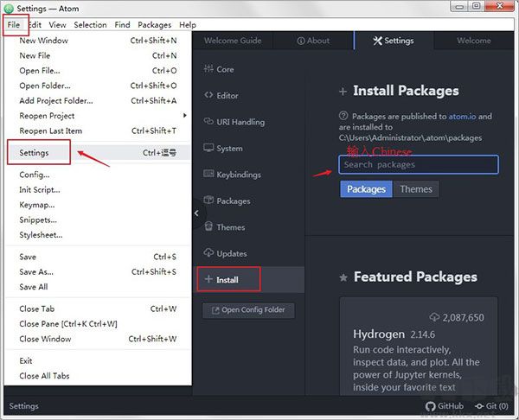Collapse the settings sidebar with the chevron handle
This screenshot has height=420, width=519.
[196, 213]
